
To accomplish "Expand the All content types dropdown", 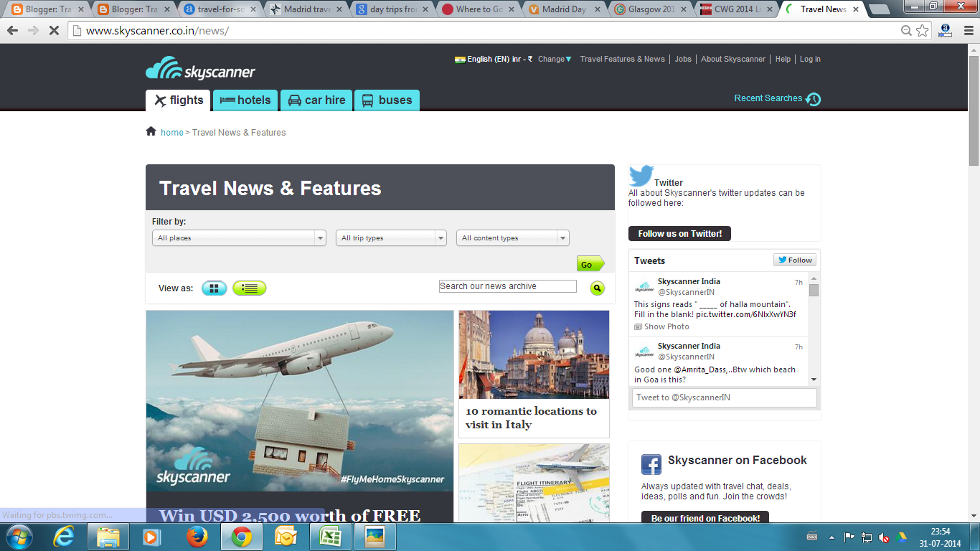I will [513, 238].
